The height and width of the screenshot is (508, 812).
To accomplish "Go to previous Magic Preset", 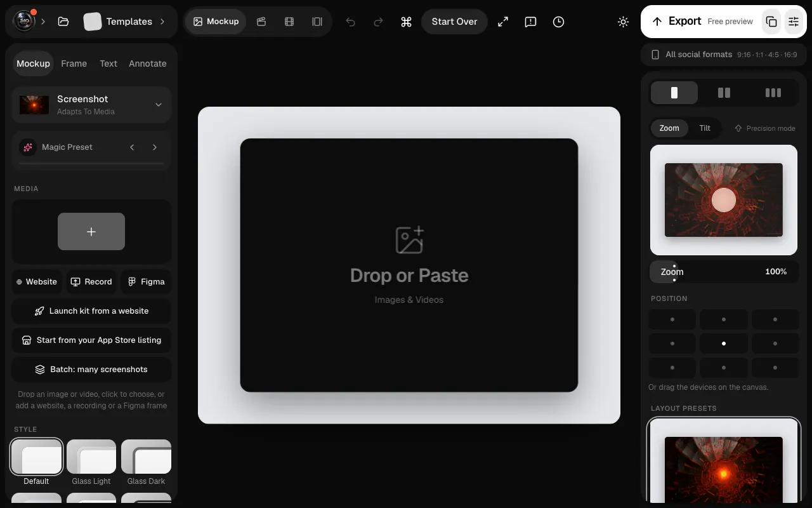I will (132, 147).
